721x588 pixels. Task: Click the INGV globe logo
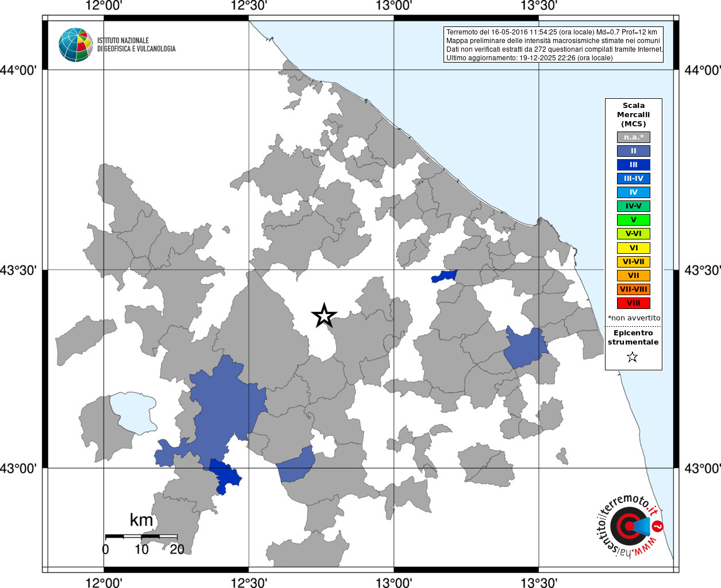point(76,45)
